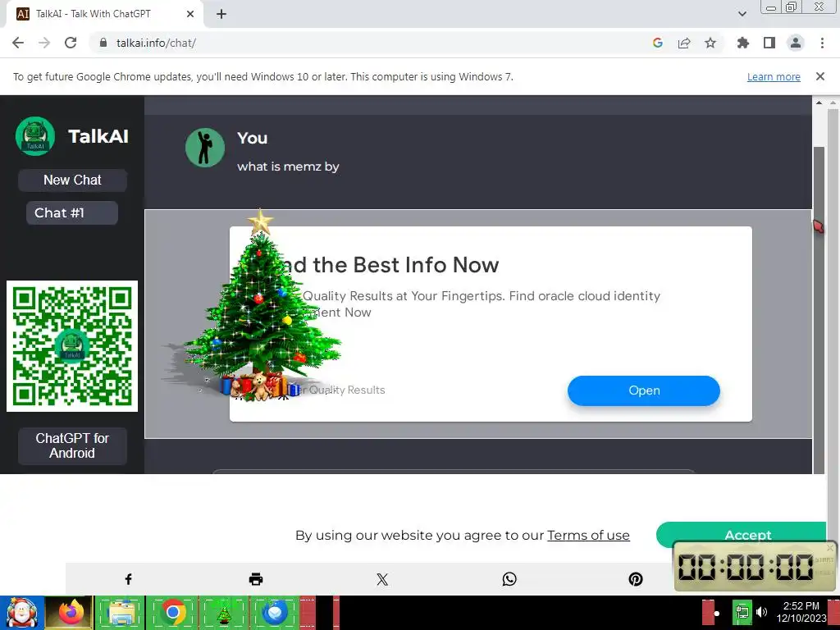Click the address bar URL field
The height and width of the screenshot is (630, 840).
click(375, 43)
